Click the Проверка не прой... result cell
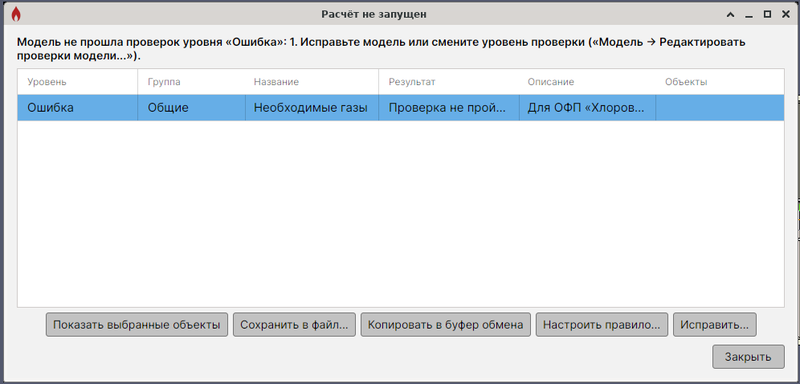This screenshot has height=384, width=800. [x=449, y=108]
